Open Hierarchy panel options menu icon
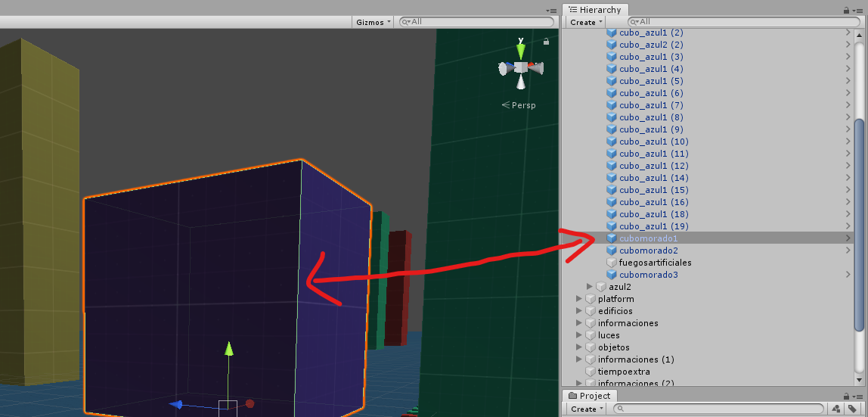The width and height of the screenshot is (868, 417). 860,10
